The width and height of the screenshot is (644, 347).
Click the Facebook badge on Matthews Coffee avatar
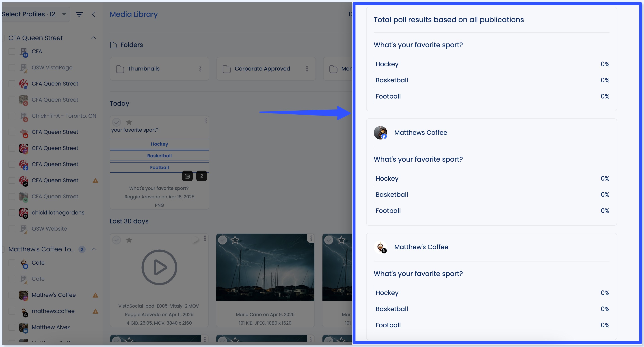[384, 137]
